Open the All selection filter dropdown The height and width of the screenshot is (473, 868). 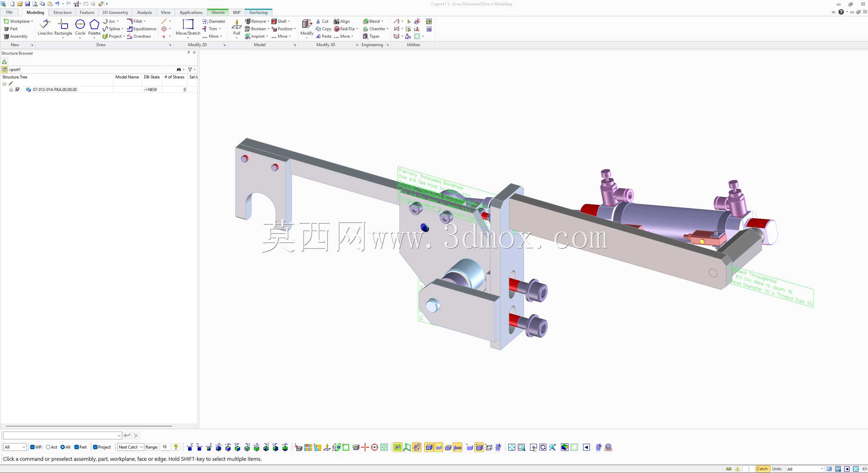[15, 447]
